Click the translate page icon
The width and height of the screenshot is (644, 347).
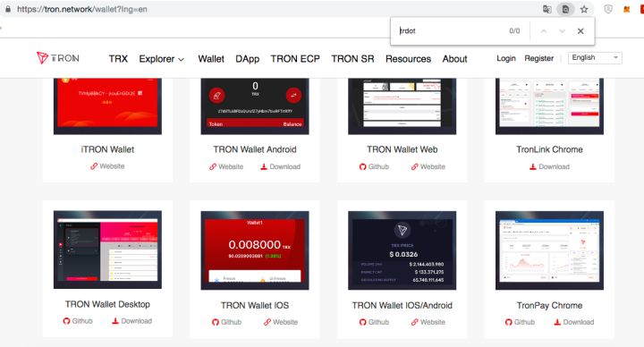(547, 9)
